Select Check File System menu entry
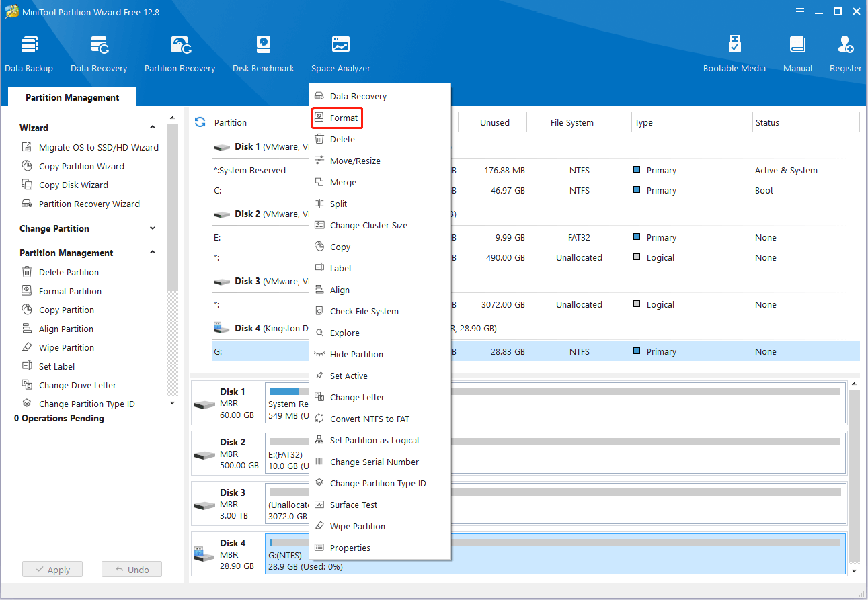This screenshot has width=868, height=600. pos(379,312)
